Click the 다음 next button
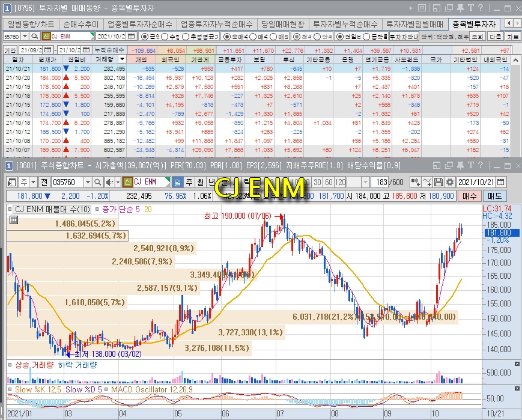 tap(496, 36)
